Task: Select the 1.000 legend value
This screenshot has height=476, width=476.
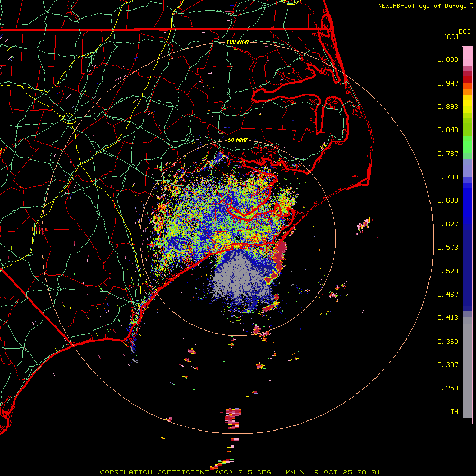Action: 448,59
